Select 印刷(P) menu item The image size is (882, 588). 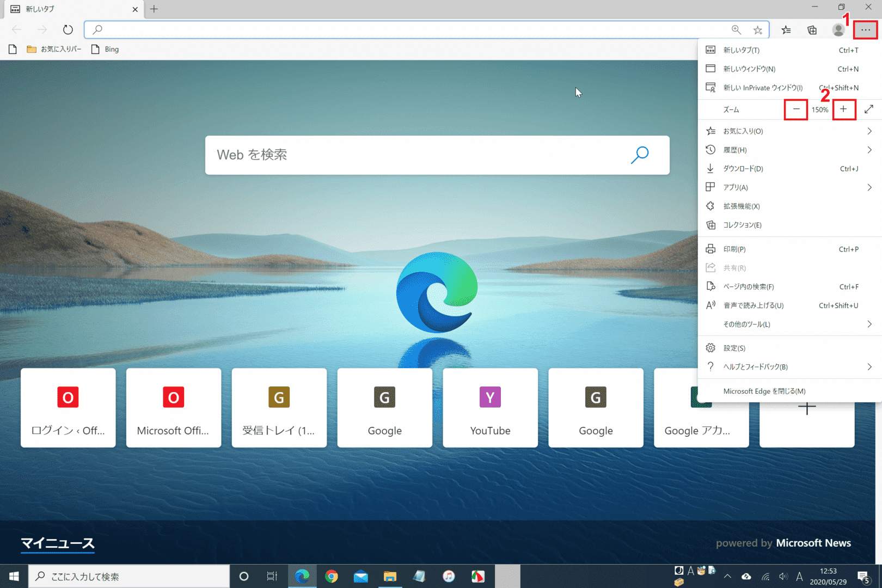[x=789, y=249]
